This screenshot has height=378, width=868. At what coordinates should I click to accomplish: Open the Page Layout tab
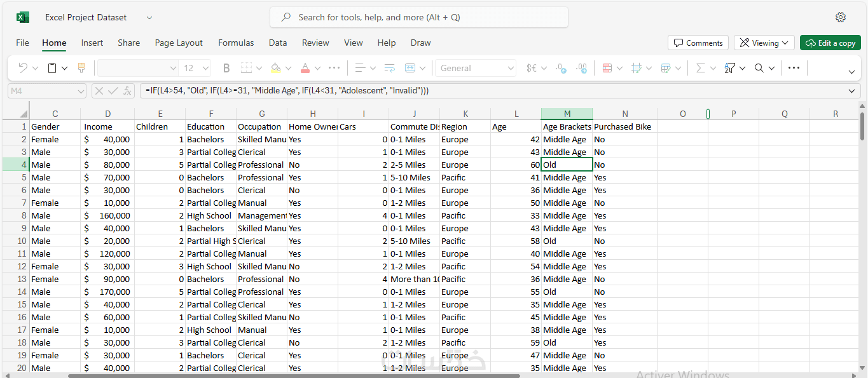[x=179, y=43]
